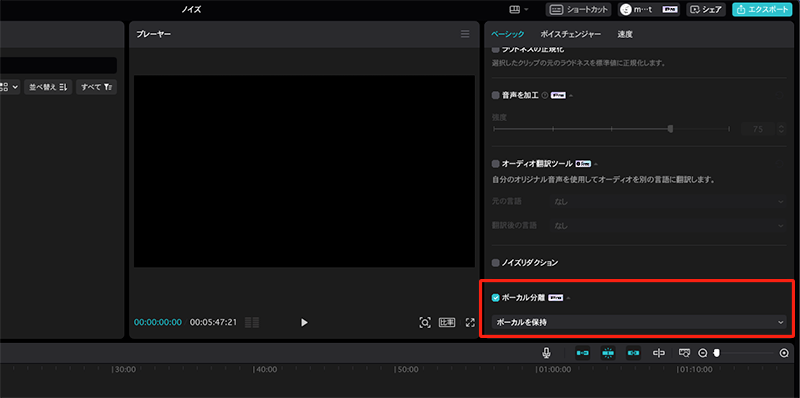800x398 pixels.
Task: Uncheck the ボーカル分離 checkbox
Action: (495, 297)
